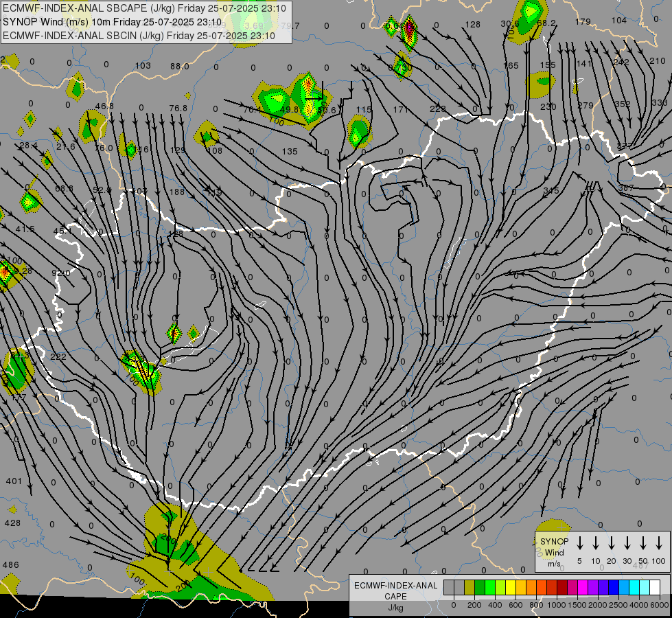Click the map value 222
Image resolution: width=672 pixels, height=618 pixels.
coord(58,356)
